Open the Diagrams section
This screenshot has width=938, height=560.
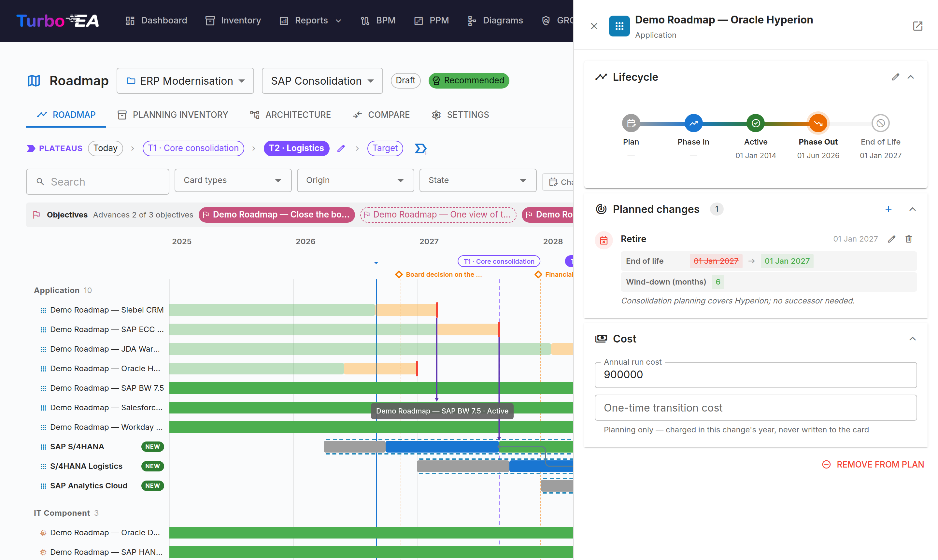[x=495, y=21]
